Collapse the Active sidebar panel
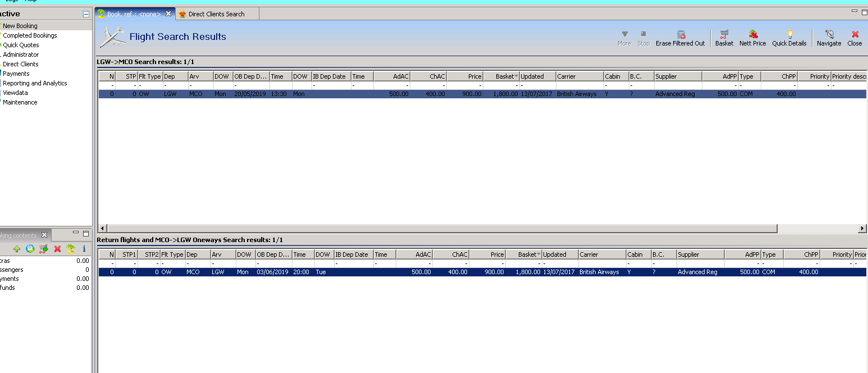Viewport: 868px width, 373px height. [85, 13]
